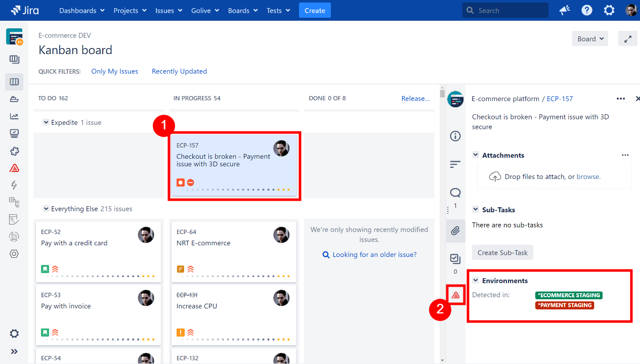
Task: Click the attachments paperclip icon in issue sidebar
Action: 455,231
